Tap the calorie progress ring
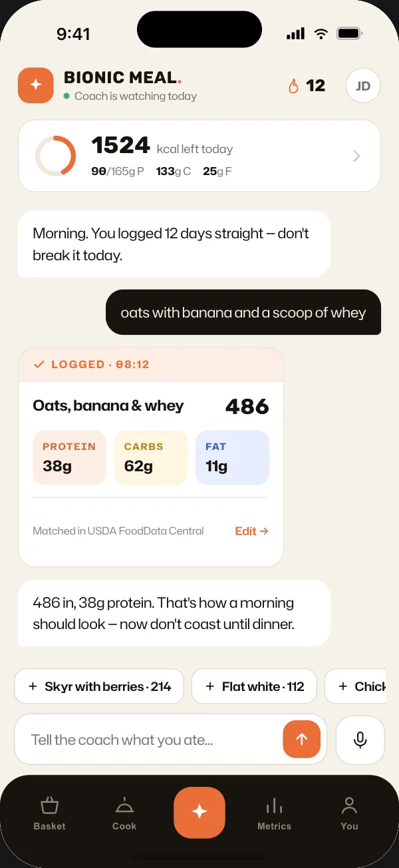The image size is (399, 868). point(56,156)
